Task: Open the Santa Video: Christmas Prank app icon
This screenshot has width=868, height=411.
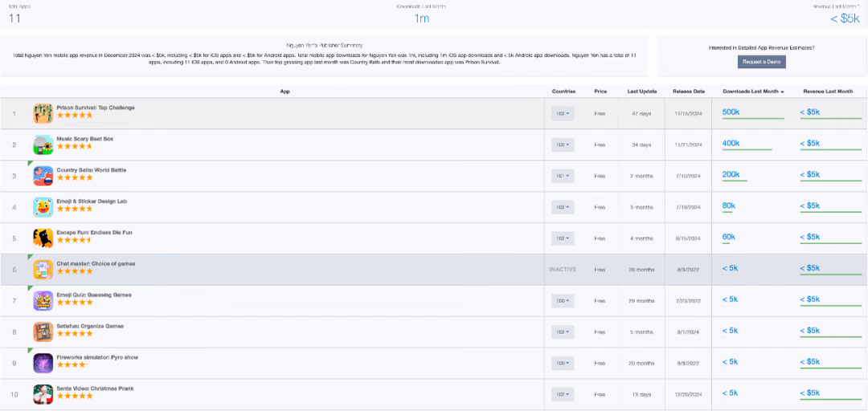Action: (43, 394)
